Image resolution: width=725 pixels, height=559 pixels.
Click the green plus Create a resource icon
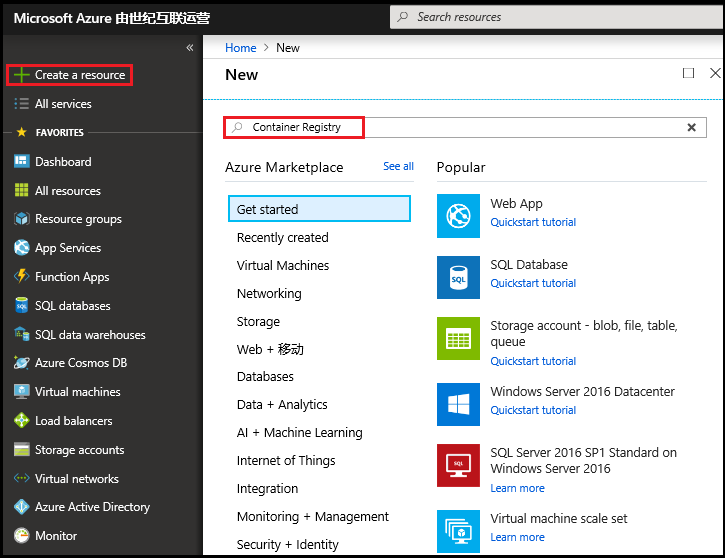coord(21,75)
